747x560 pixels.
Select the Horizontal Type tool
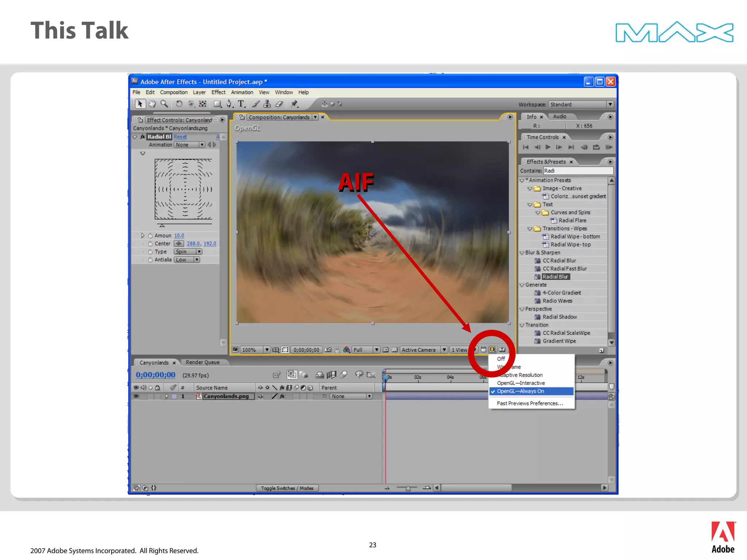tap(241, 104)
